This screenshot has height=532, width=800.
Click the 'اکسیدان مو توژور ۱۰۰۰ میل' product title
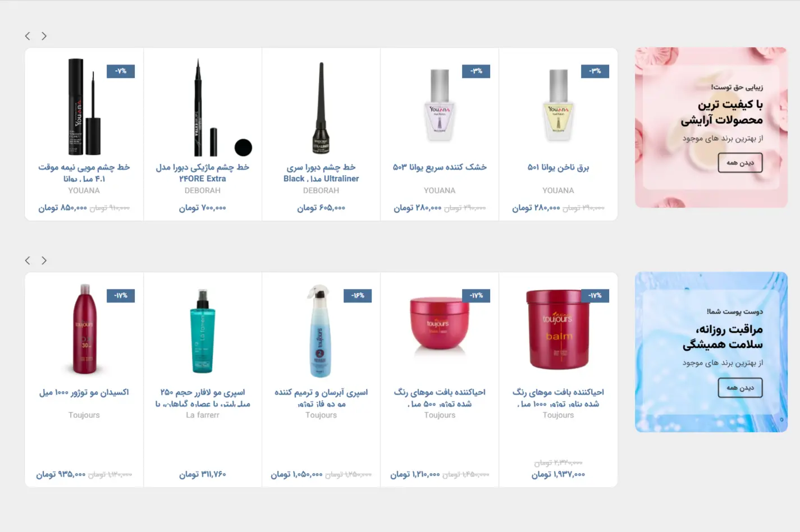[x=84, y=392]
